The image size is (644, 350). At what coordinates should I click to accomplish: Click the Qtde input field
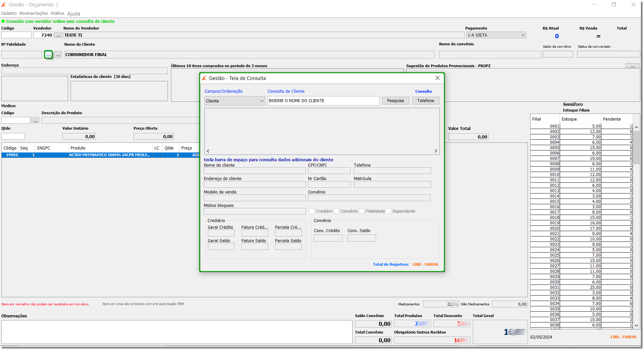coord(13,136)
